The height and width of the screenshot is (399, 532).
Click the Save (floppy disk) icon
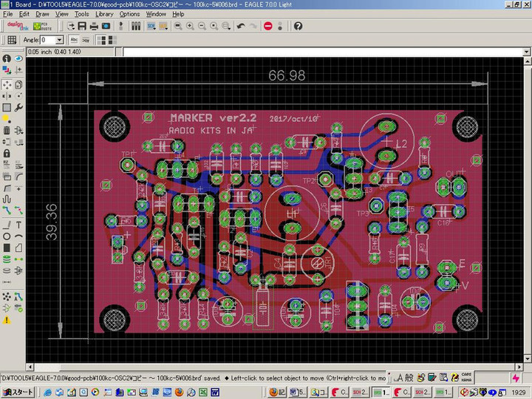coord(82,26)
